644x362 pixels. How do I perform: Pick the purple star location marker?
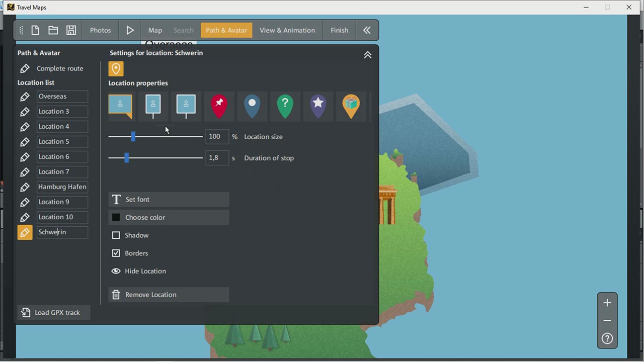click(x=318, y=106)
